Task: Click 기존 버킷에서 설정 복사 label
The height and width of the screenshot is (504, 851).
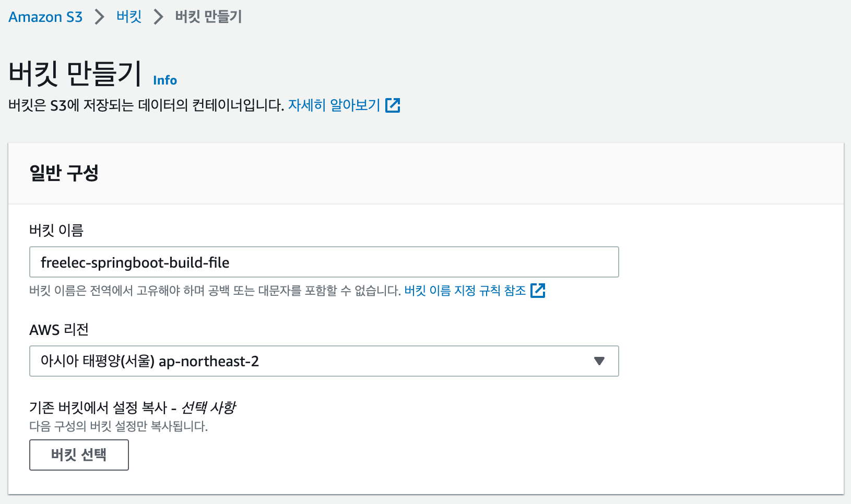Action: (x=133, y=407)
